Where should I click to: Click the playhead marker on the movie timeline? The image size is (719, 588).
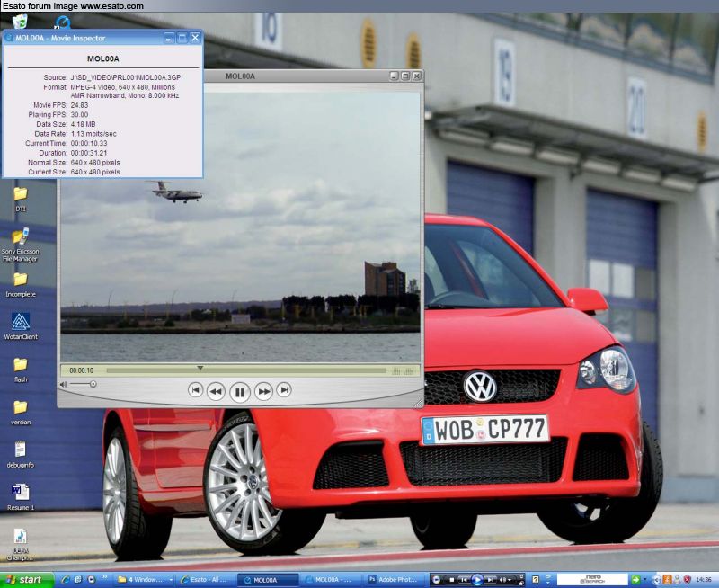coord(200,369)
